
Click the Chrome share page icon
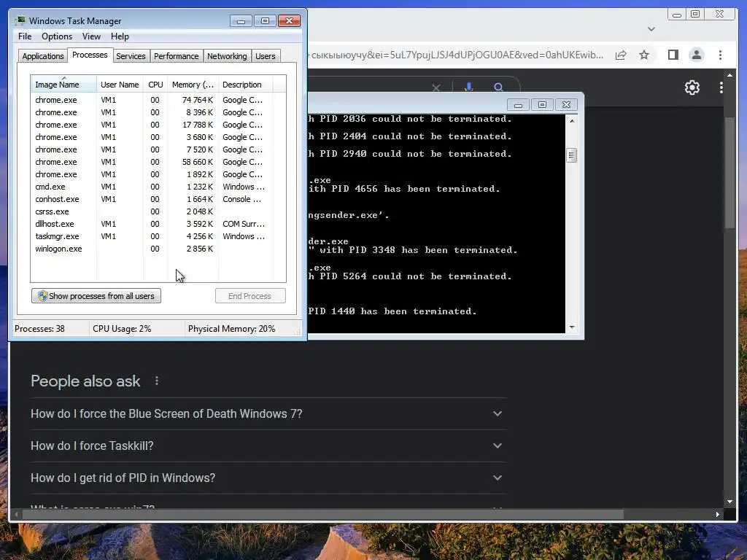621,55
